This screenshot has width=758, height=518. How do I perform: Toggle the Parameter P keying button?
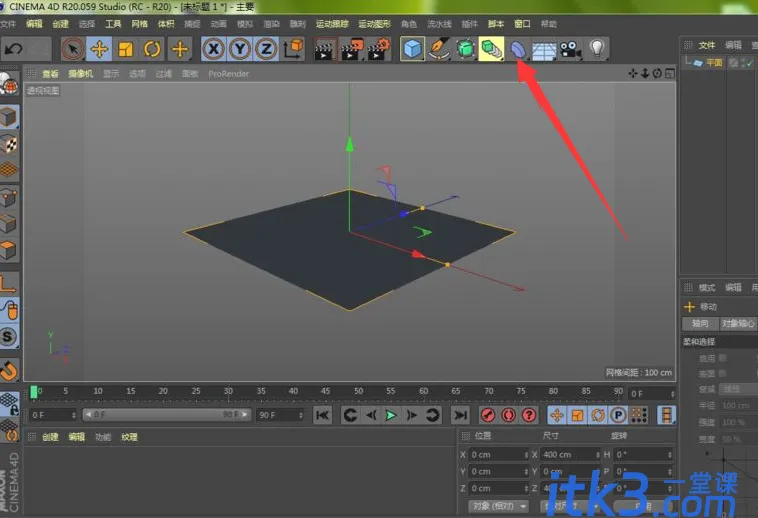click(x=618, y=415)
